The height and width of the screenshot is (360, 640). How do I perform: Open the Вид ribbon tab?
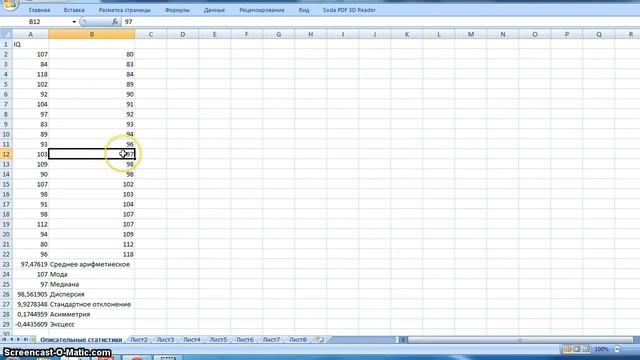(304, 10)
